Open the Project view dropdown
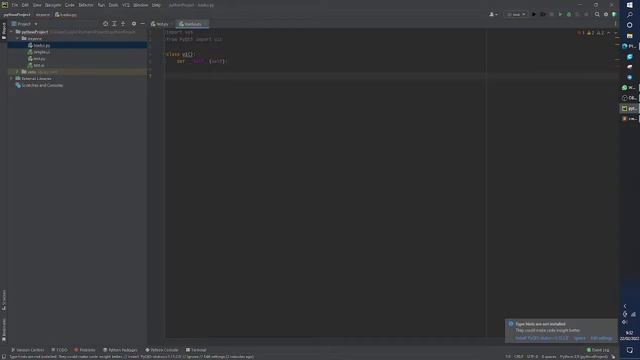This screenshot has width=640, height=360. coord(24,24)
